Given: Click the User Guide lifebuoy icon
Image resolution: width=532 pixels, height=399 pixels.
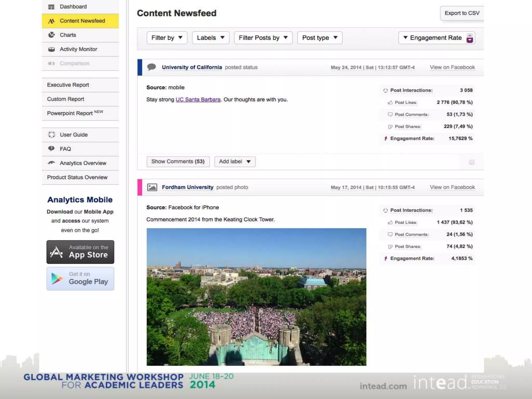Looking at the screenshot, I should pyautogui.click(x=51, y=135).
